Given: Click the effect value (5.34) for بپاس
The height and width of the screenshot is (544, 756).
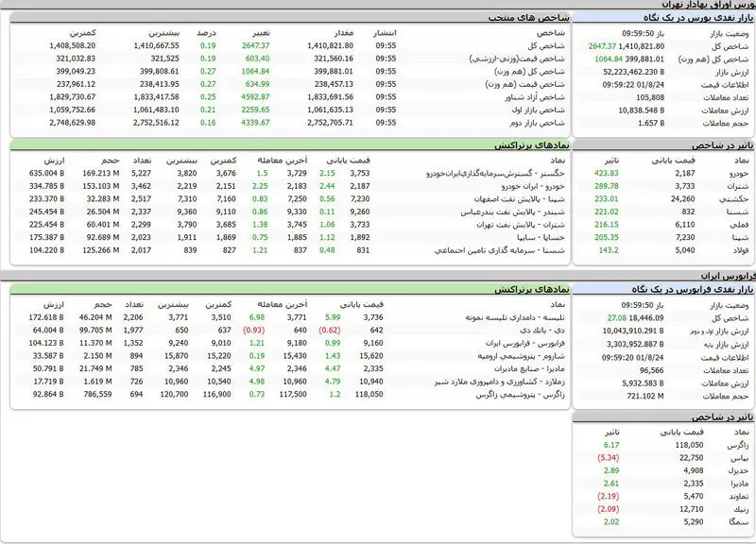Looking at the screenshot, I should 608,458.
